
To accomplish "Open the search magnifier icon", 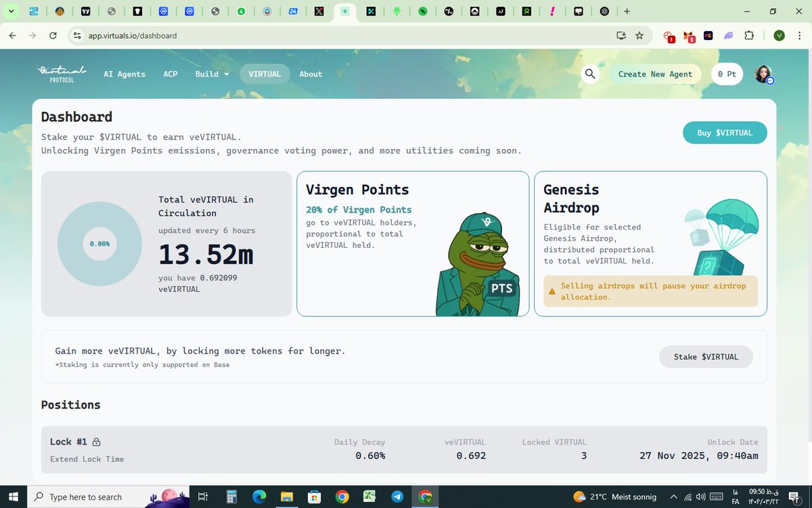I will pos(590,74).
